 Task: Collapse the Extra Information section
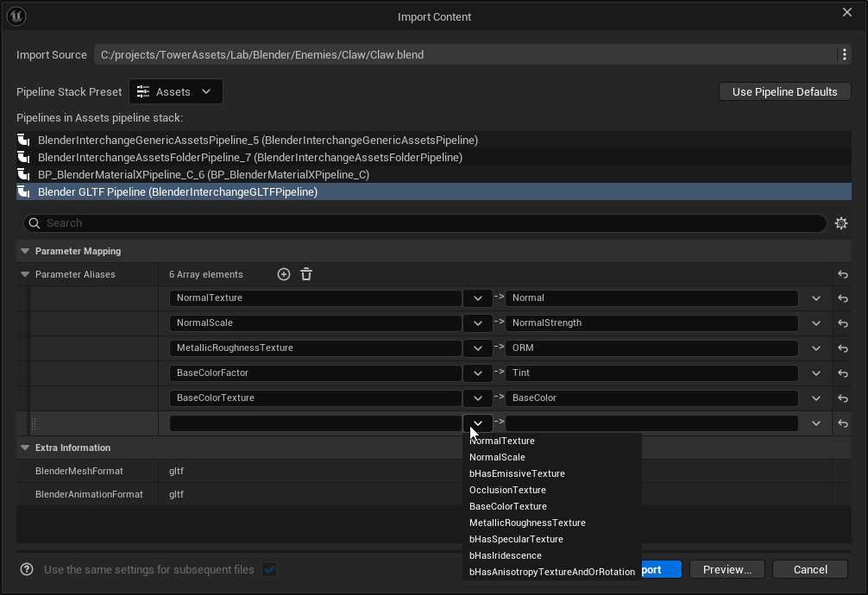(x=24, y=448)
